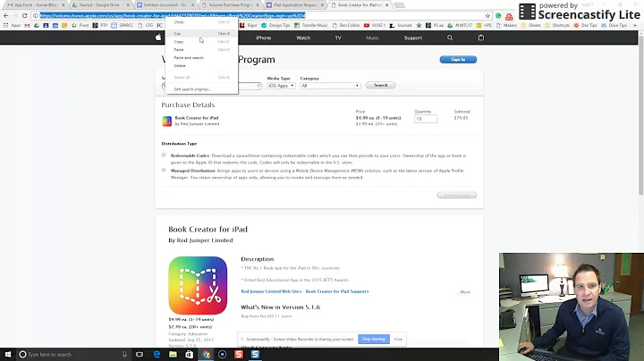Open Microsoft Store from the taskbar
The height and width of the screenshot is (361, 644).
(189, 354)
